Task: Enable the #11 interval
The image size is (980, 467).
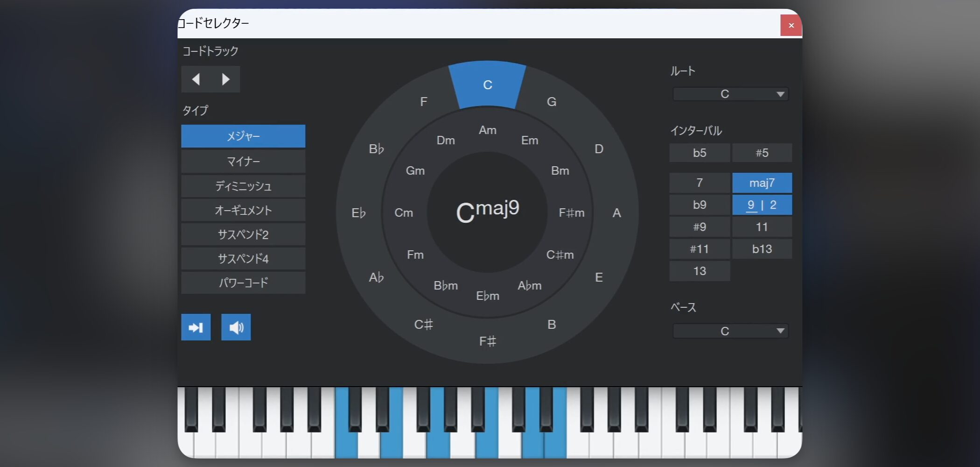Action: tap(699, 249)
